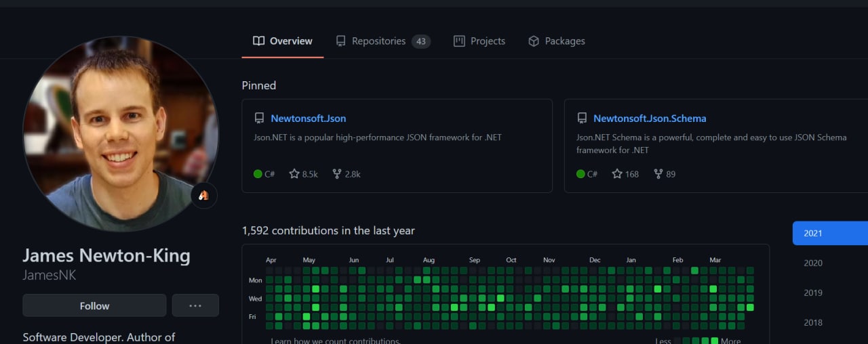View Newtonsoft.Json 8.5k stargazers
The height and width of the screenshot is (344, 868).
pos(303,174)
